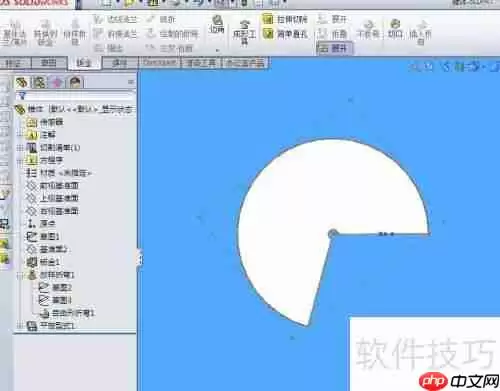
Task: Select Sheet-Metal1 feature (钣金1)
Action: click(x=43, y=262)
